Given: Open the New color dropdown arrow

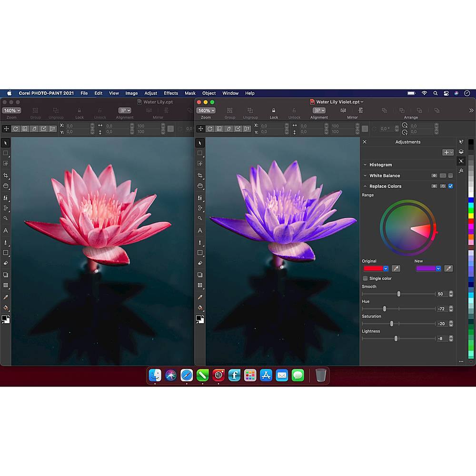Looking at the screenshot, I should click(438, 268).
